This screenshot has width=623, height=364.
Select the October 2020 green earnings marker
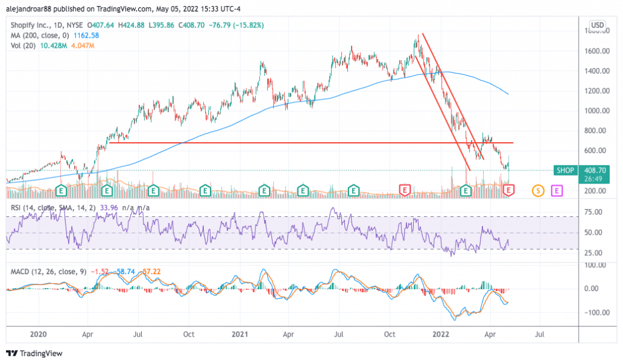[205, 191]
